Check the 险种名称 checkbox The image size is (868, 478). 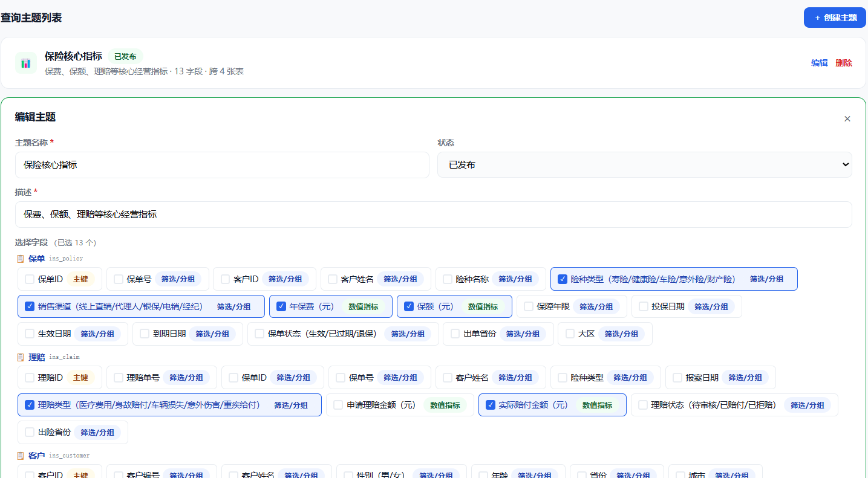[448, 279]
